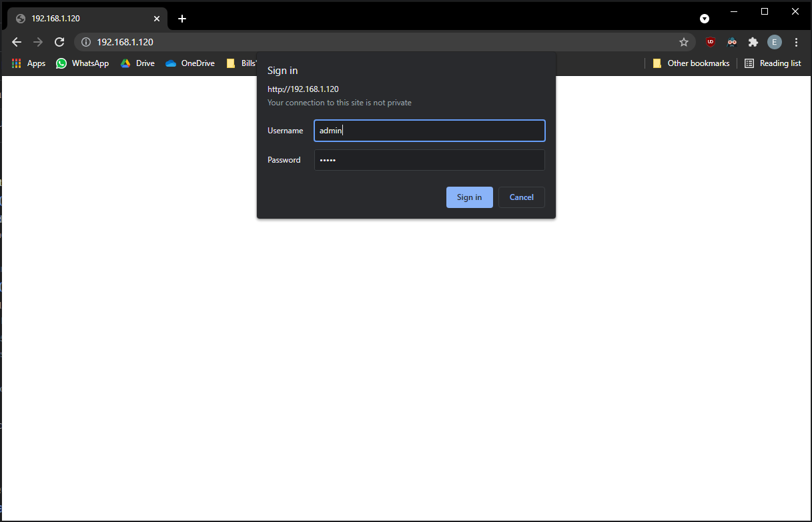Focus the Password input field
812x522 pixels.
point(429,160)
